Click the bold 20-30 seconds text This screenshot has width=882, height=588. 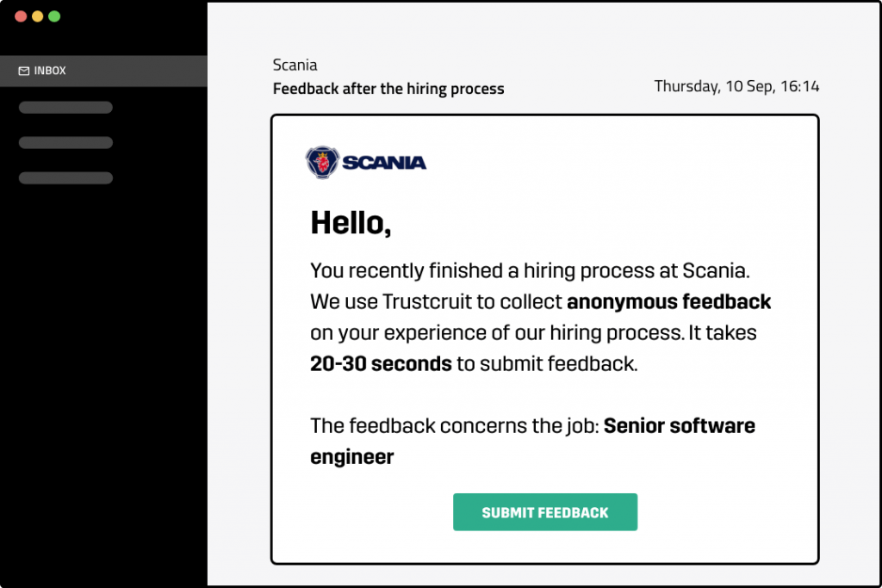[381, 363]
